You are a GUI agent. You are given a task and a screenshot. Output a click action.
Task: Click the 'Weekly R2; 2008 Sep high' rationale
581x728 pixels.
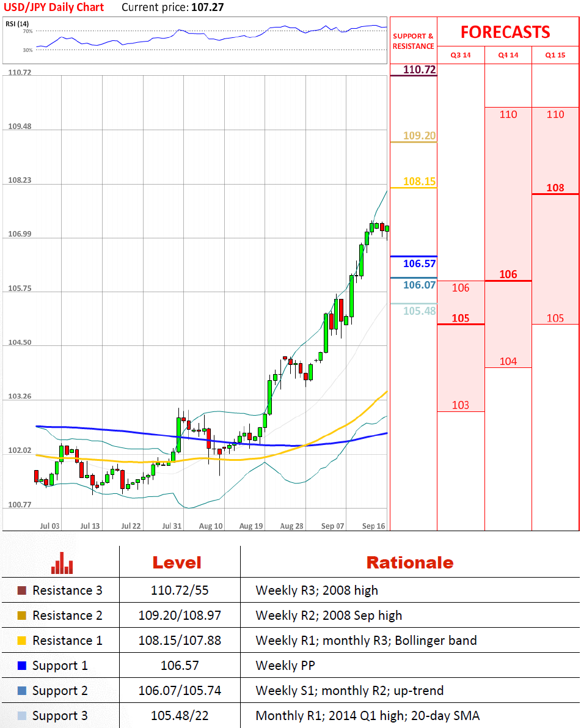coord(329,616)
